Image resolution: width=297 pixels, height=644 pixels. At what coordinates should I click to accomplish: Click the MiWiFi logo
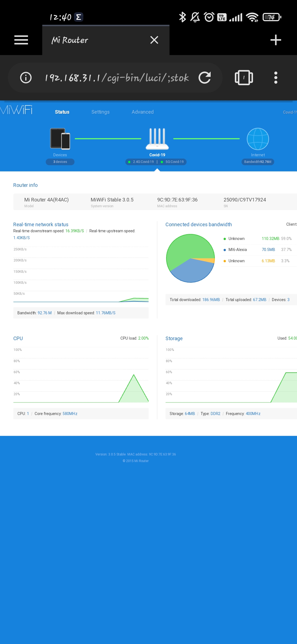16,110
